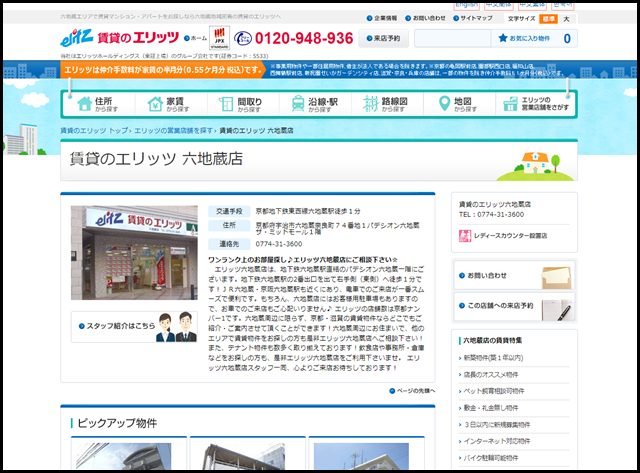Viewport: 640px width, 473px height.
Task: Click the map pin 地図 icon
Action: click(444, 104)
